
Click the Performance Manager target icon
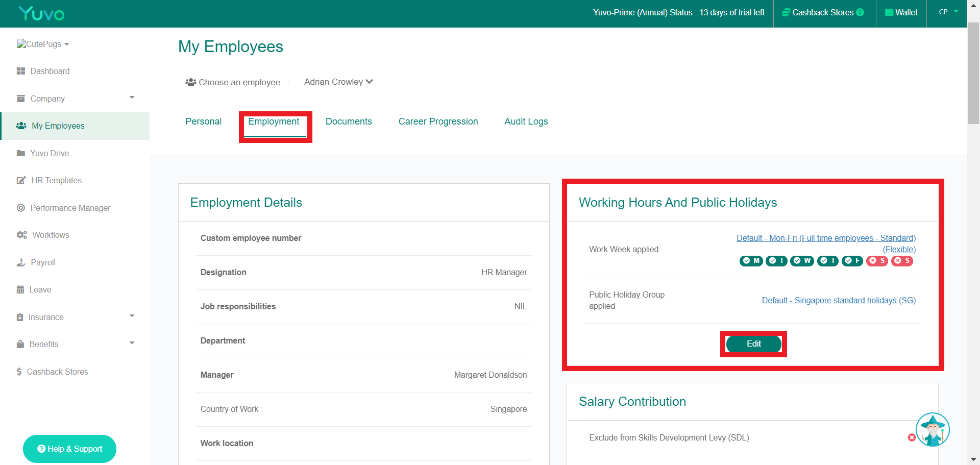(21, 208)
